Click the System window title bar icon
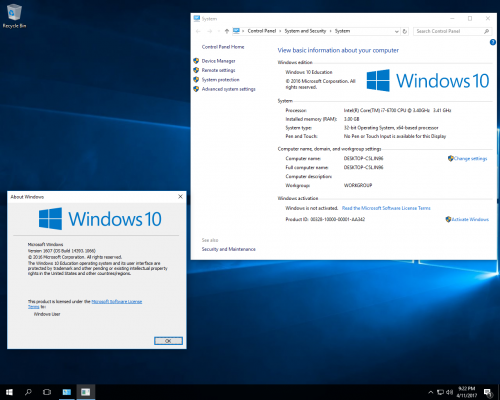 pos(197,18)
